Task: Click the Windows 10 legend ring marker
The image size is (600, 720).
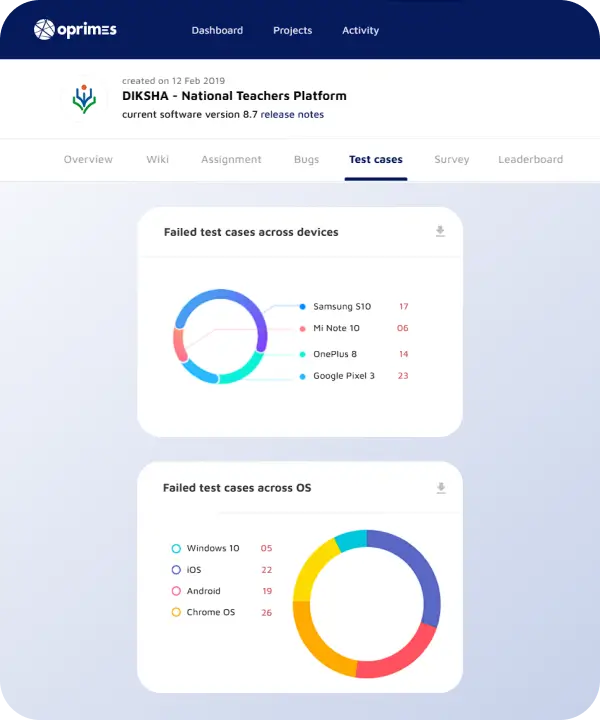Action: (x=176, y=548)
